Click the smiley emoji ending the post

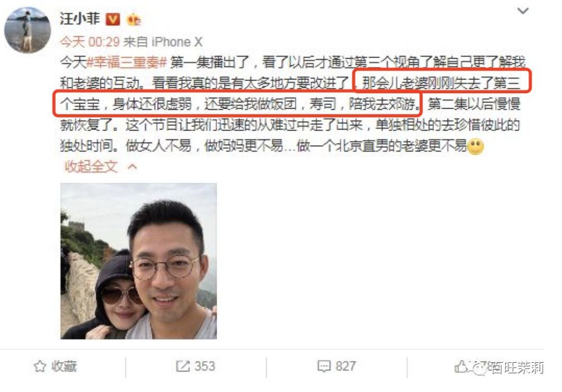pos(475,146)
